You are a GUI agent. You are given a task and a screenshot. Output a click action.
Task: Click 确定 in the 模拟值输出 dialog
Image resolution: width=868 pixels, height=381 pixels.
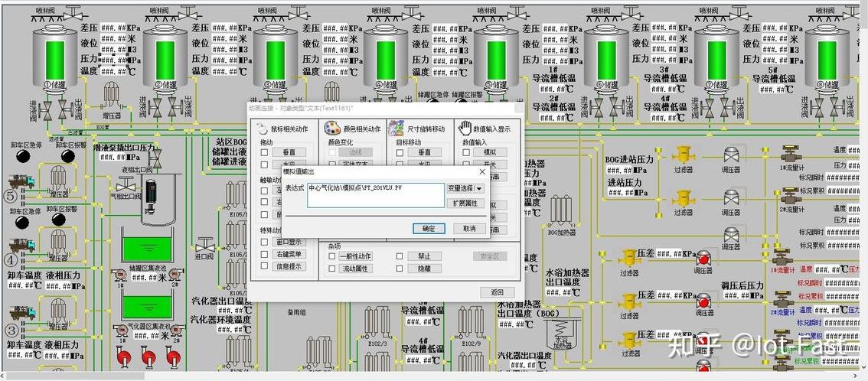429,229
